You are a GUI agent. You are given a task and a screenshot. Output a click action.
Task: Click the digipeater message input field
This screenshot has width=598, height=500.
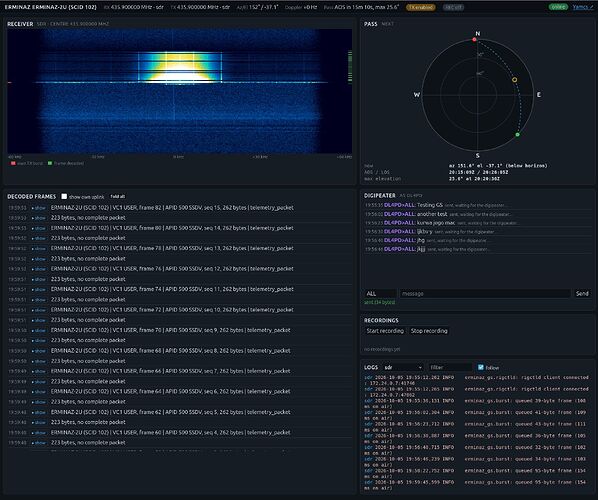tap(485, 293)
